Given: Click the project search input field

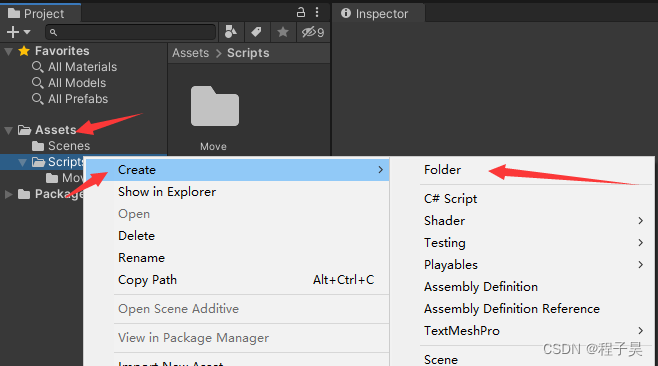Looking at the screenshot, I should point(131,32).
